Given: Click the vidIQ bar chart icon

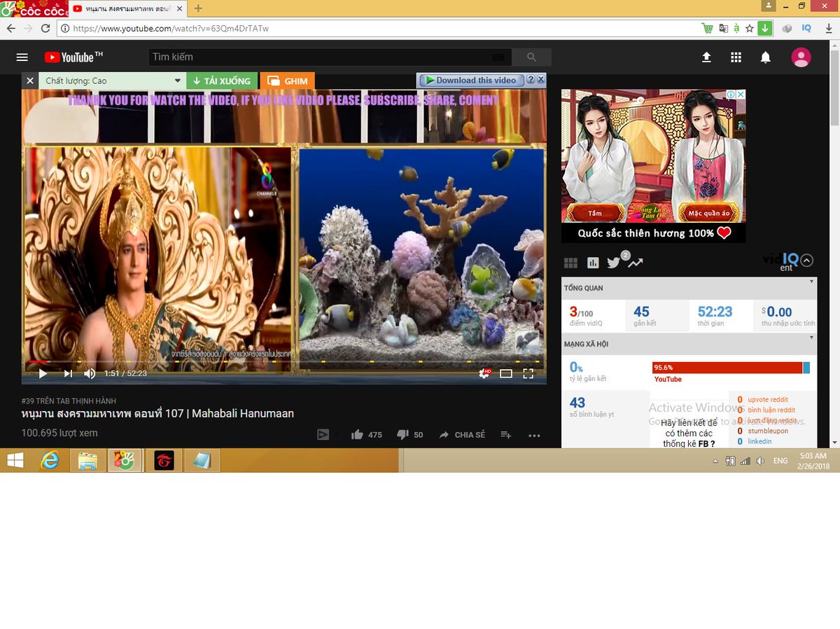Looking at the screenshot, I should [x=593, y=263].
